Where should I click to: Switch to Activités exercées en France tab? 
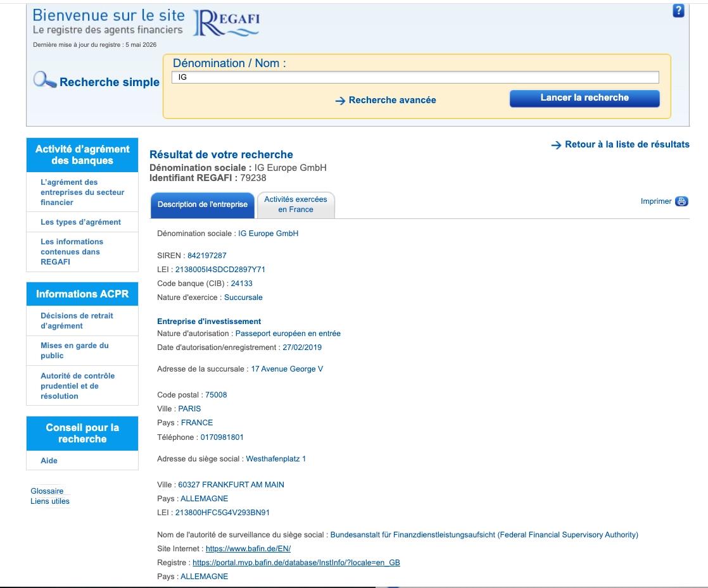296,204
